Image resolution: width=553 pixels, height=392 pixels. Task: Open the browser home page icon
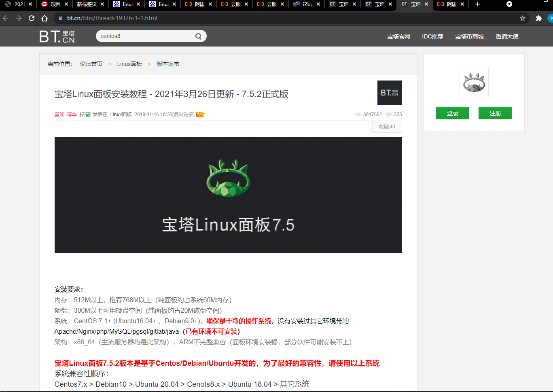point(44,18)
